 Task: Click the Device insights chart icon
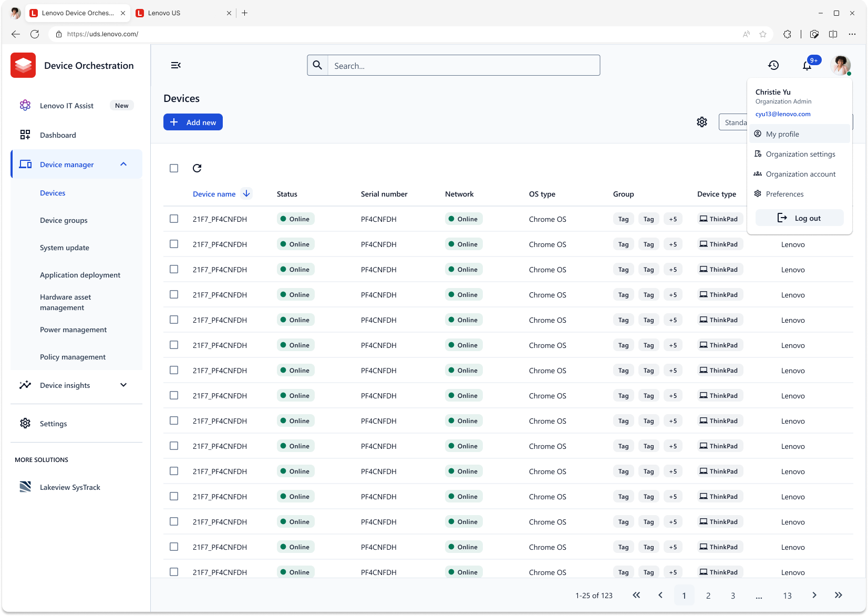click(25, 385)
